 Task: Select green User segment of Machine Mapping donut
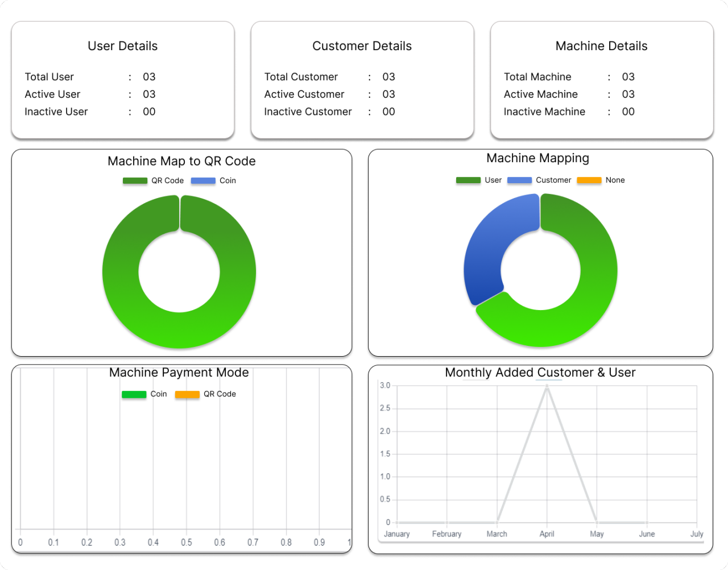[x=591, y=296]
